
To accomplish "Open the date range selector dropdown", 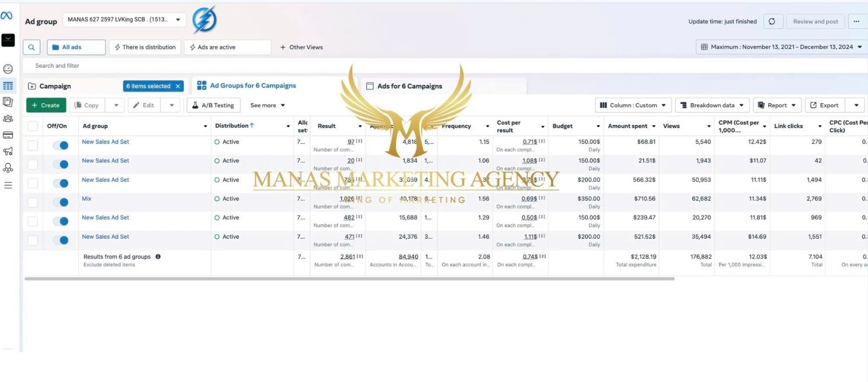I will coord(781,47).
